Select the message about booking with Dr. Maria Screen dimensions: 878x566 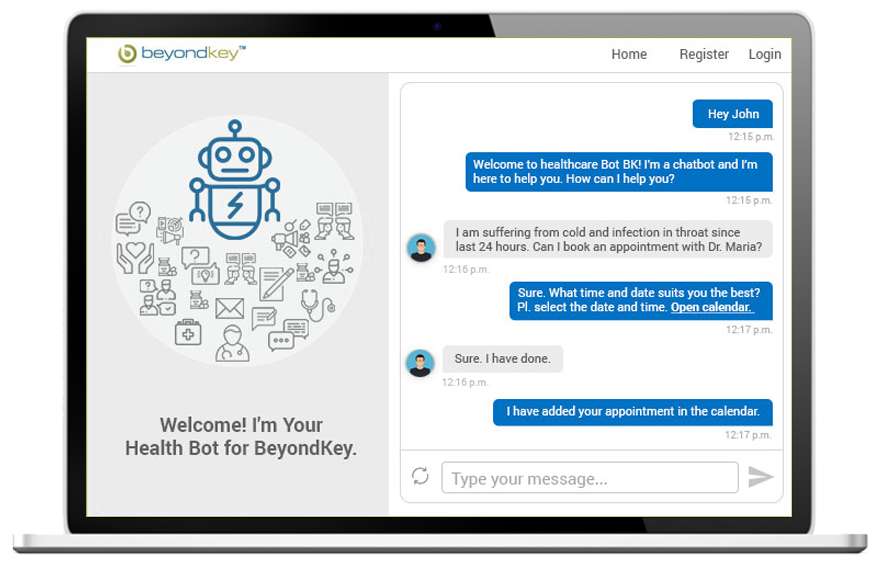[x=608, y=240]
